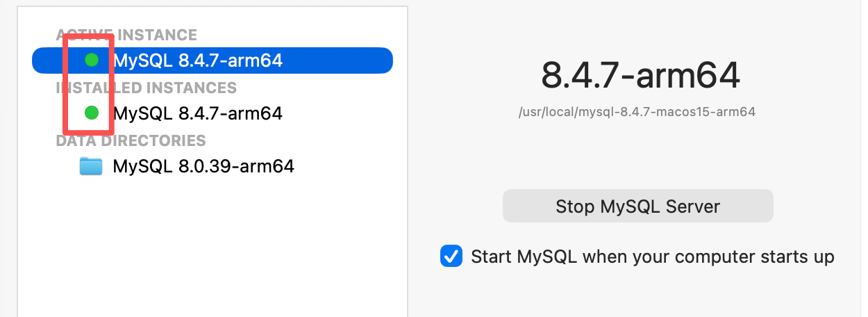Screen dimensions: 868x317
Task: Click the large 8.4.7-arm64 version heading
Action: pyautogui.click(x=640, y=75)
